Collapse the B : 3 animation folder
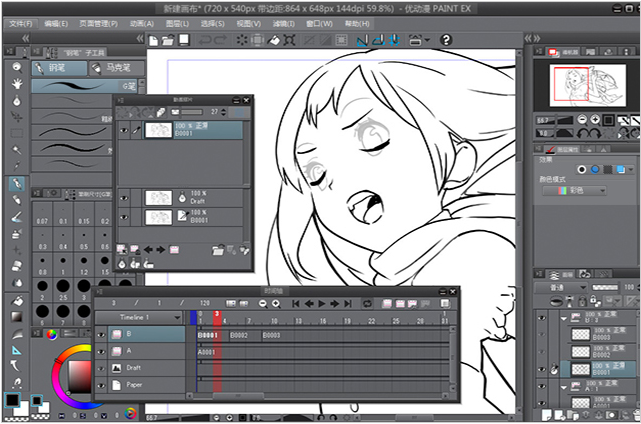The width and height of the screenshot is (641, 424). pos(564,318)
